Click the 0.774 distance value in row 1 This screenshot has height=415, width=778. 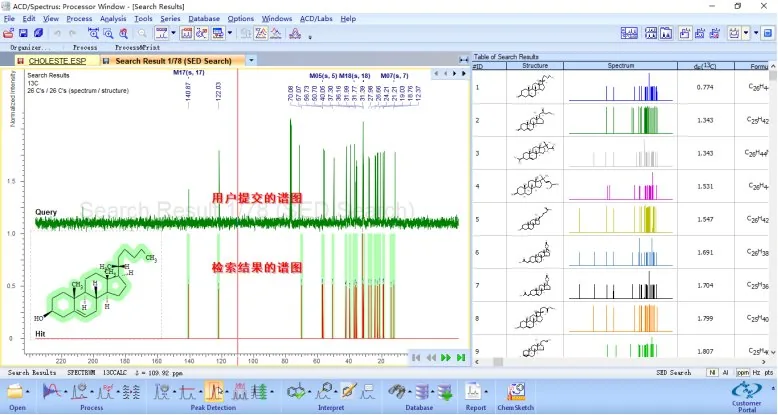705,87
